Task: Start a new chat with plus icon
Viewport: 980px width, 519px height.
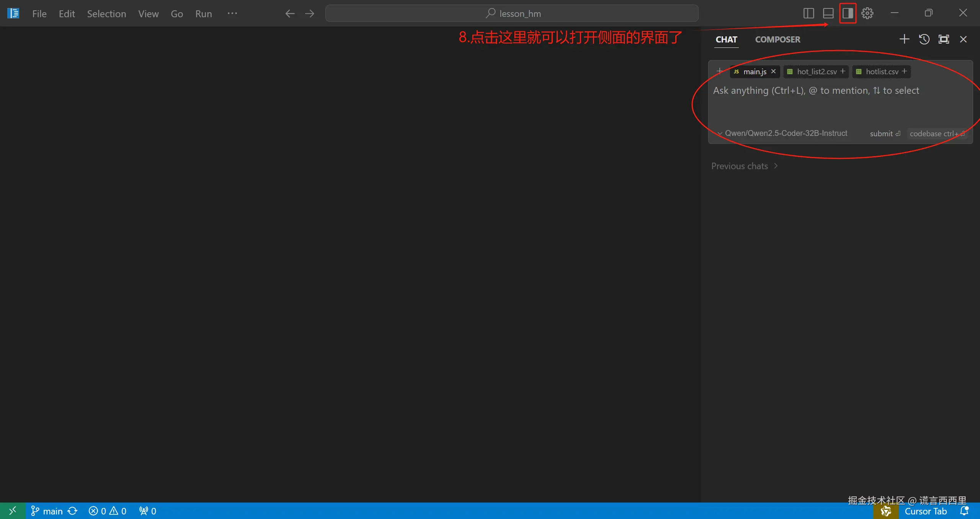Action: [904, 39]
